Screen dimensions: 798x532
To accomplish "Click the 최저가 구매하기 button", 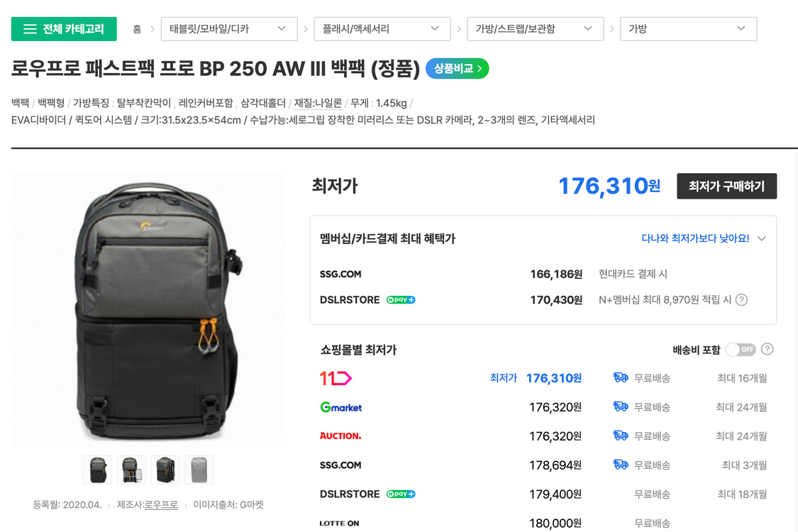I will [726, 184].
